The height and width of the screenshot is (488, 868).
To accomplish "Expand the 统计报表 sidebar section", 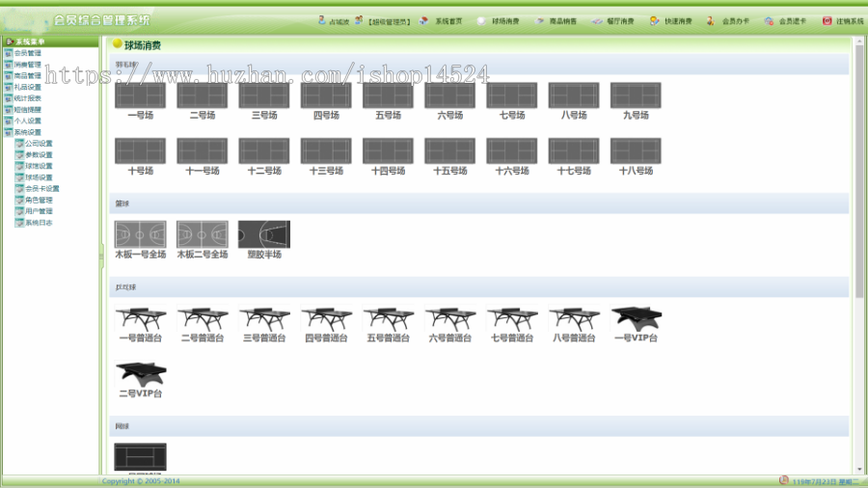I will (x=27, y=98).
